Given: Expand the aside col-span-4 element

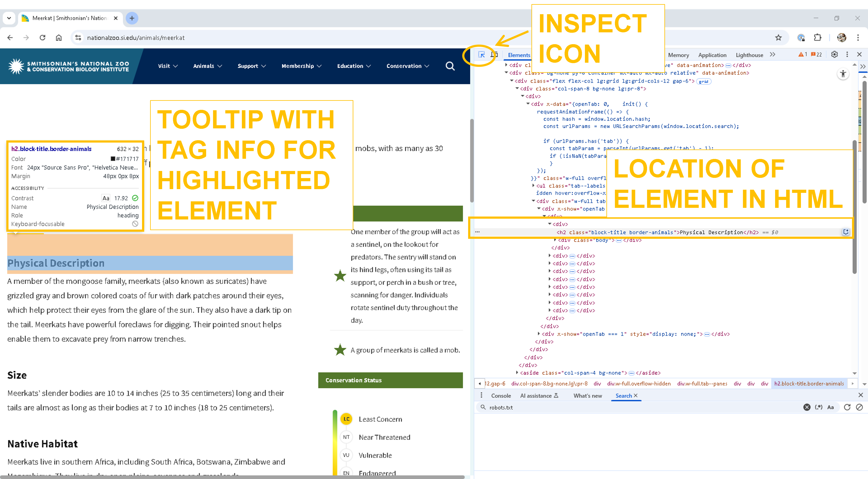Looking at the screenshot, I should tap(518, 373).
